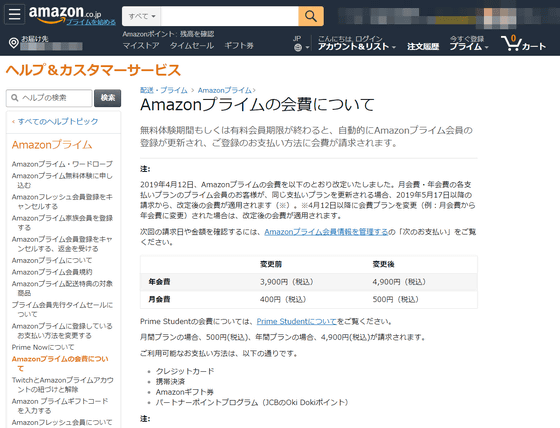Click the 携帯決済 bullet item

coord(170,382)
